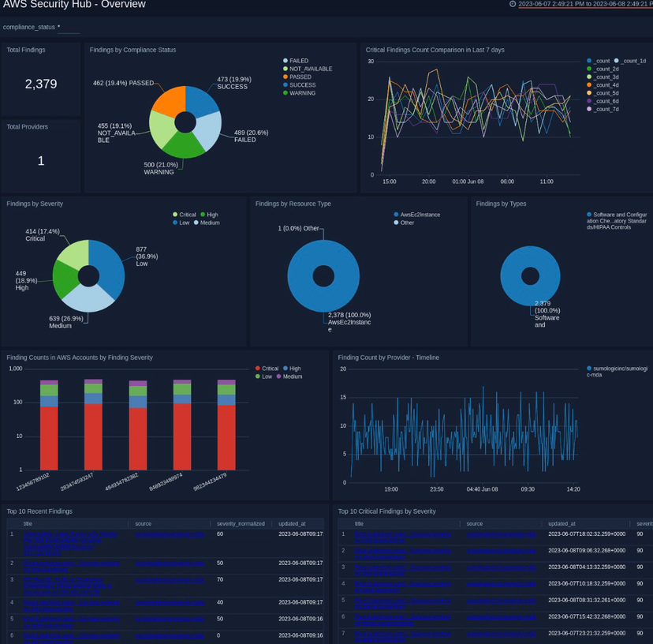Viewport: 653px width, 644px height.
Task: Edit the compliance_status filter field
Action: 69,28
